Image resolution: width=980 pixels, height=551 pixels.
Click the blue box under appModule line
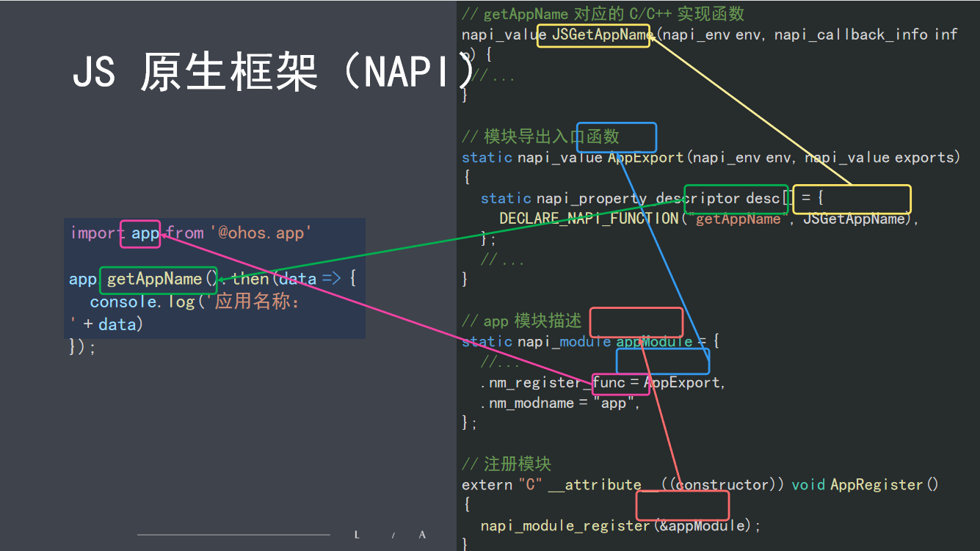[x=661, y=360]
